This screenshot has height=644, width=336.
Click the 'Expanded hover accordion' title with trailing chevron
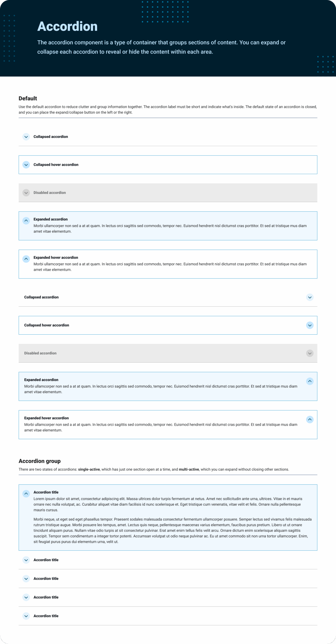point(47,418)
